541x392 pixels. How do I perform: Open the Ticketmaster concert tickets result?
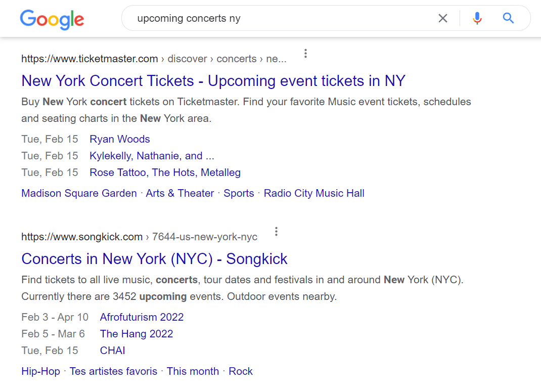pos(213,81)
